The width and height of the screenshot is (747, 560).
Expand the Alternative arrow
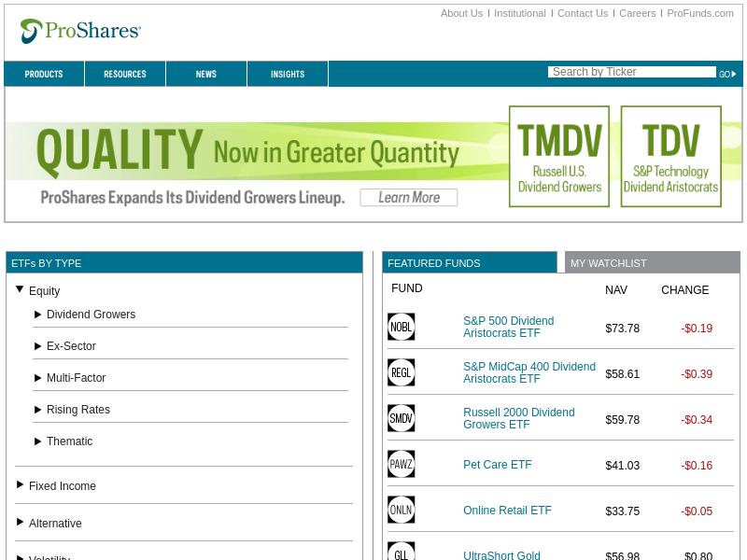pyautogui.click(x=20, y=522)
